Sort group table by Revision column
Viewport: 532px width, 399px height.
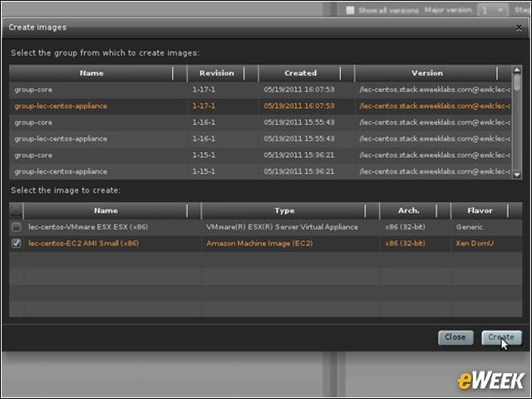coord(217,73)
